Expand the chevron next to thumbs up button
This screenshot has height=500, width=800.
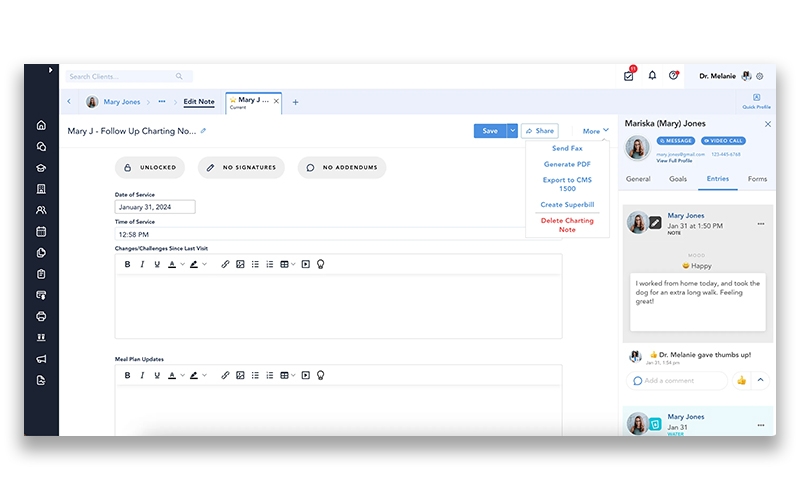point(760,380)
